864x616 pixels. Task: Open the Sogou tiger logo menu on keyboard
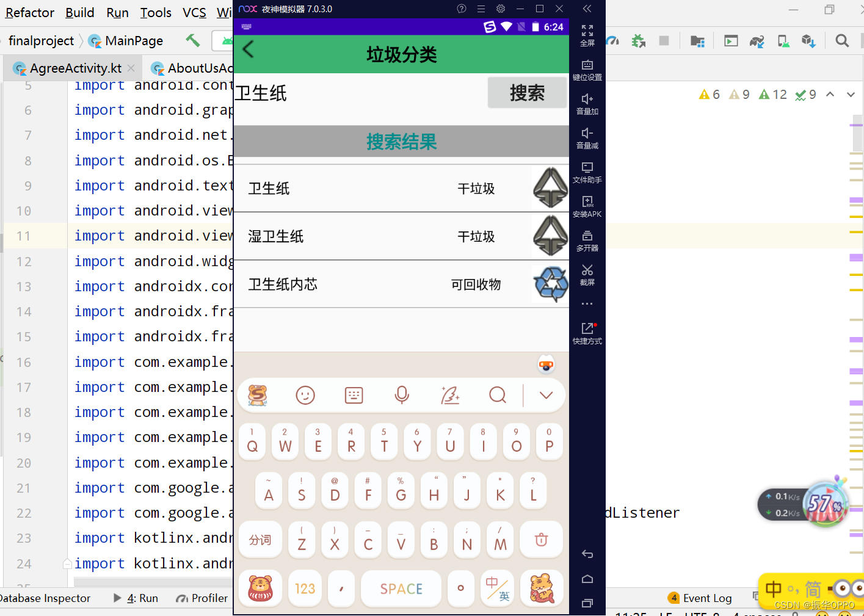point(258,395)
